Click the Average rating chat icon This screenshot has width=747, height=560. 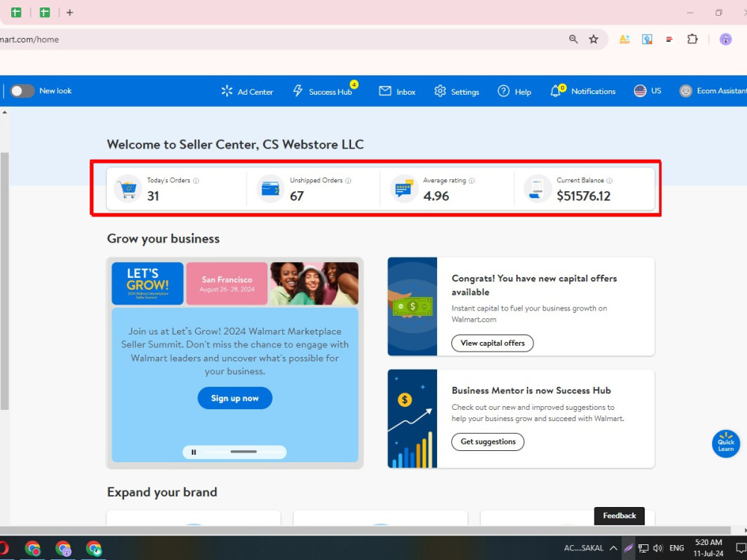pos(404,189)
